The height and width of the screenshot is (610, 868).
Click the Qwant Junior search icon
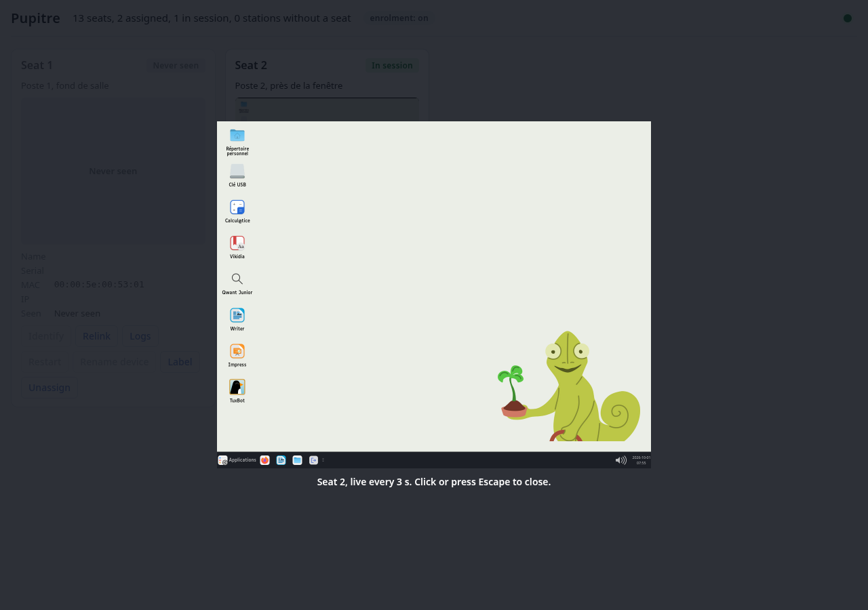[x=237, y=279]
